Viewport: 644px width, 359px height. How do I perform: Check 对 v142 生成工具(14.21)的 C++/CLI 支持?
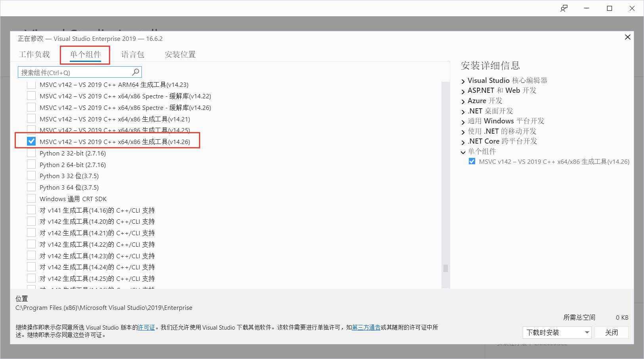tap(31, 233)
